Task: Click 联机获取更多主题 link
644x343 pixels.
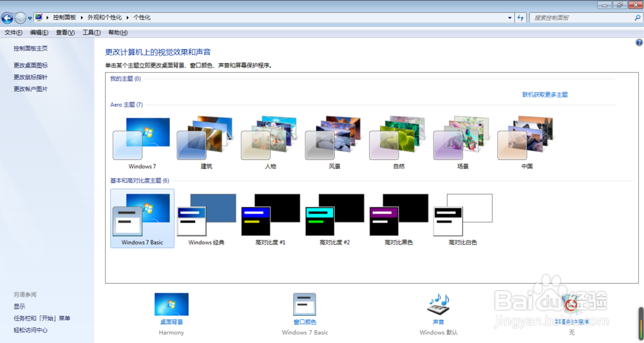Action: (545, 95)
